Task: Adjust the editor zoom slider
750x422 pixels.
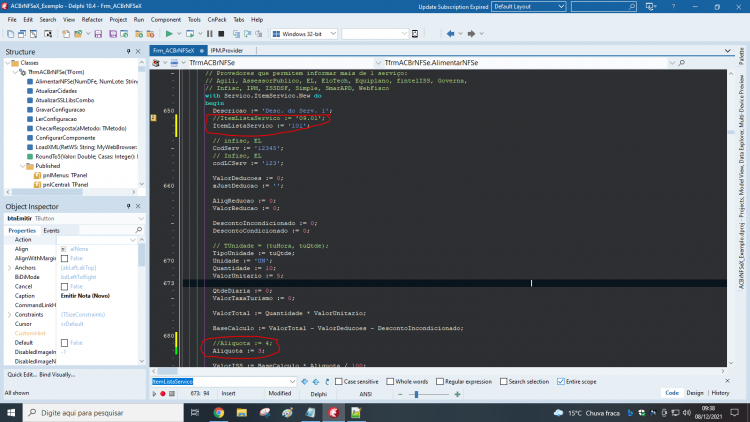Action: 416,394
